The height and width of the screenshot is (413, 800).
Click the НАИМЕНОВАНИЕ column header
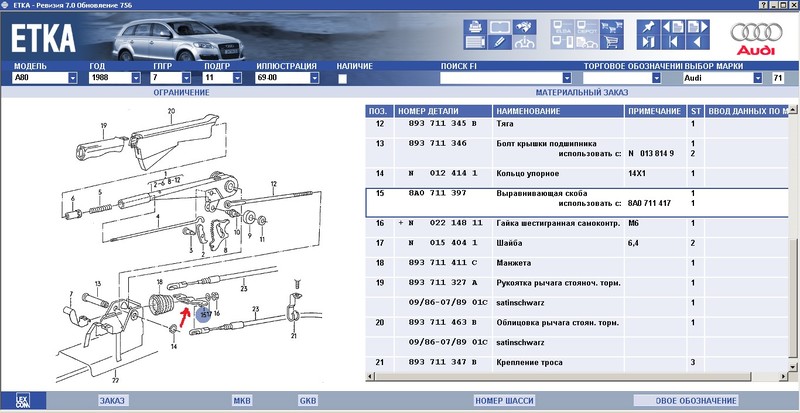point(559,111)
